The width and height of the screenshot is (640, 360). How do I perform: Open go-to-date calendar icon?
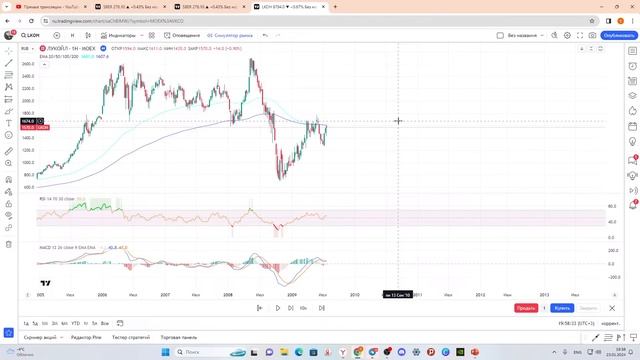coord(120,323)
